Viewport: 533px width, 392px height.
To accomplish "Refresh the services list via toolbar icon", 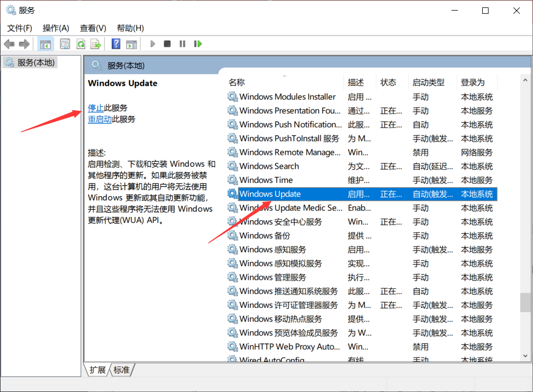I will click(81, 44).
